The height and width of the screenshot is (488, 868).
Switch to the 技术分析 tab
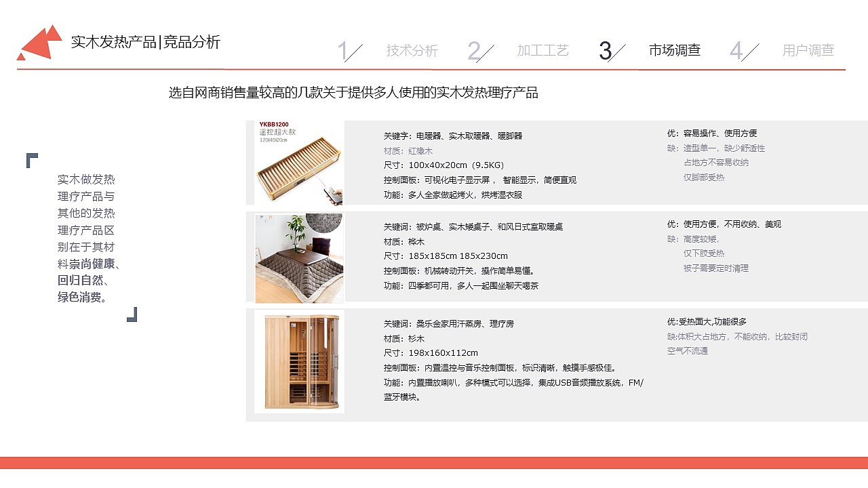(x=411, y=49)
